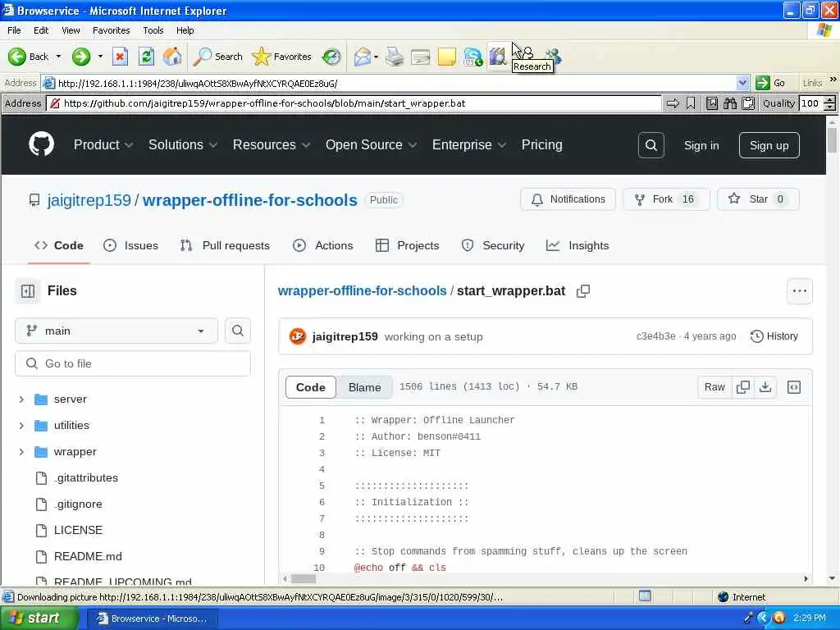
Task: Open the IE Edit menu
Action: click(41, 30)
